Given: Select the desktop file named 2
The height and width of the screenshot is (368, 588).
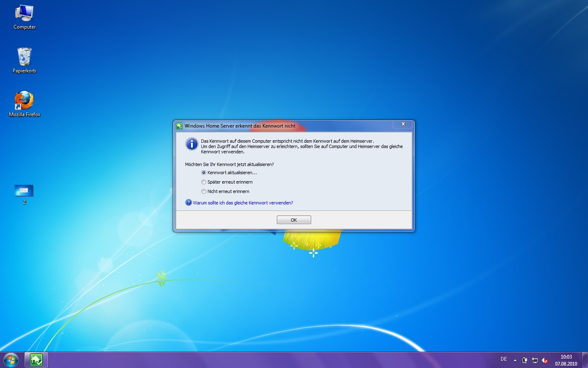Looking at the screenshot, I should pyautogui.click(x=24, y=193).
